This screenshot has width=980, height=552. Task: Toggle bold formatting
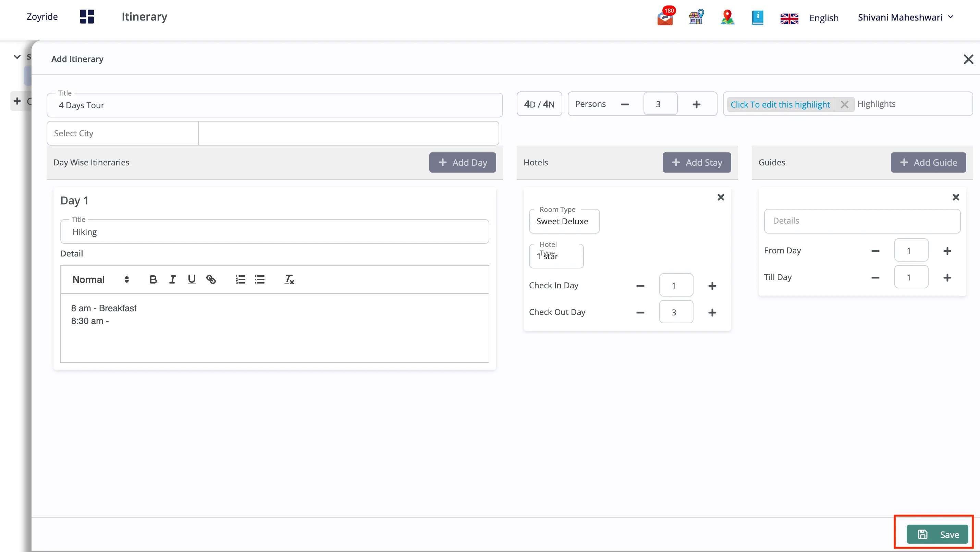153,279
